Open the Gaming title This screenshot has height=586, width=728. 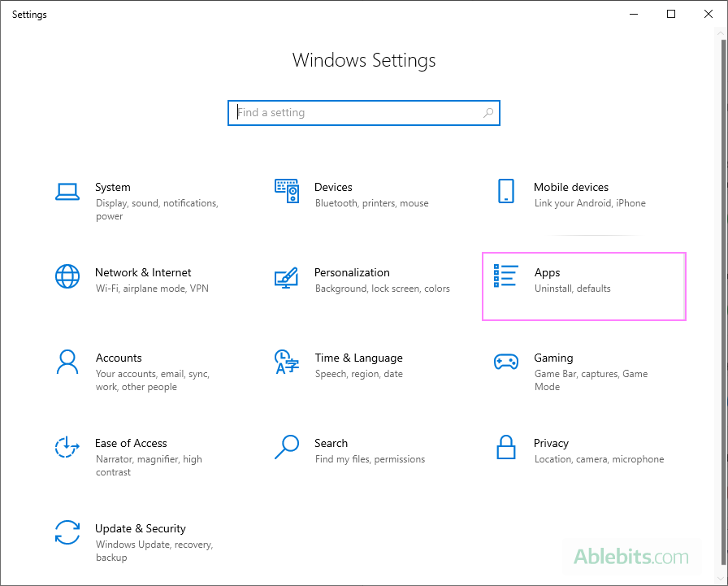[553, 358]
